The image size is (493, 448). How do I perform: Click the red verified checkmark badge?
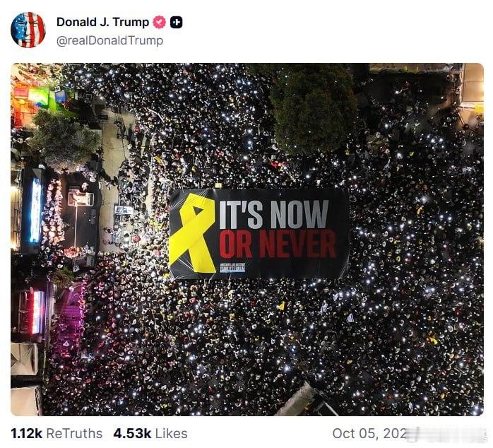click(160, 22)
